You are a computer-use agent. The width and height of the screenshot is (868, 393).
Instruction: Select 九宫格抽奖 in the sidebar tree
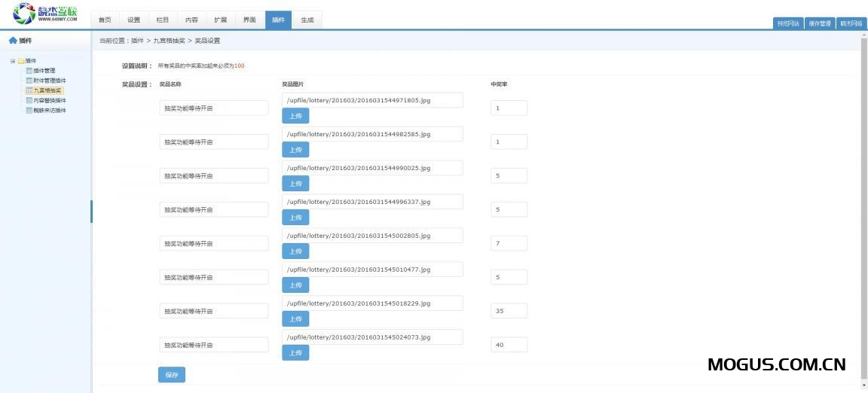[47, 90]
